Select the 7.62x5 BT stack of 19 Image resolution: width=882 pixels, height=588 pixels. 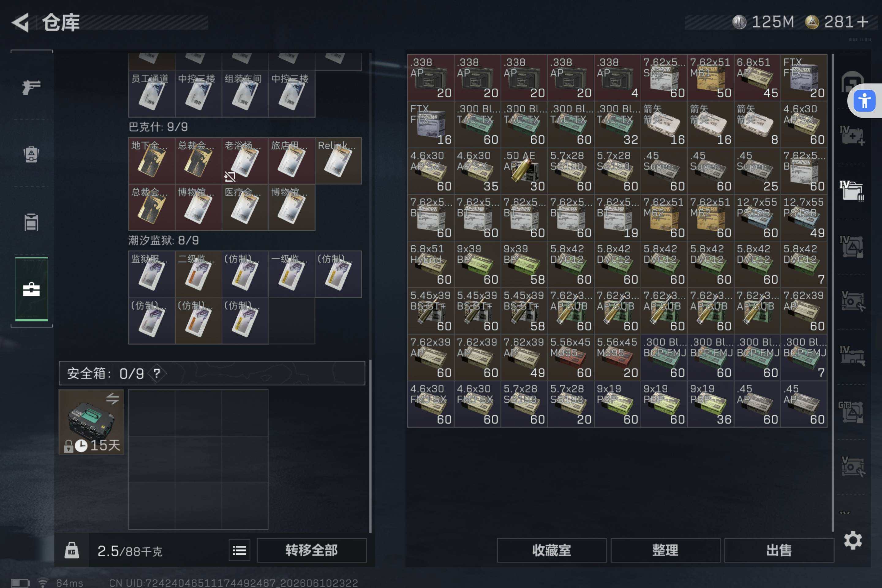click(x=618, y=218)
